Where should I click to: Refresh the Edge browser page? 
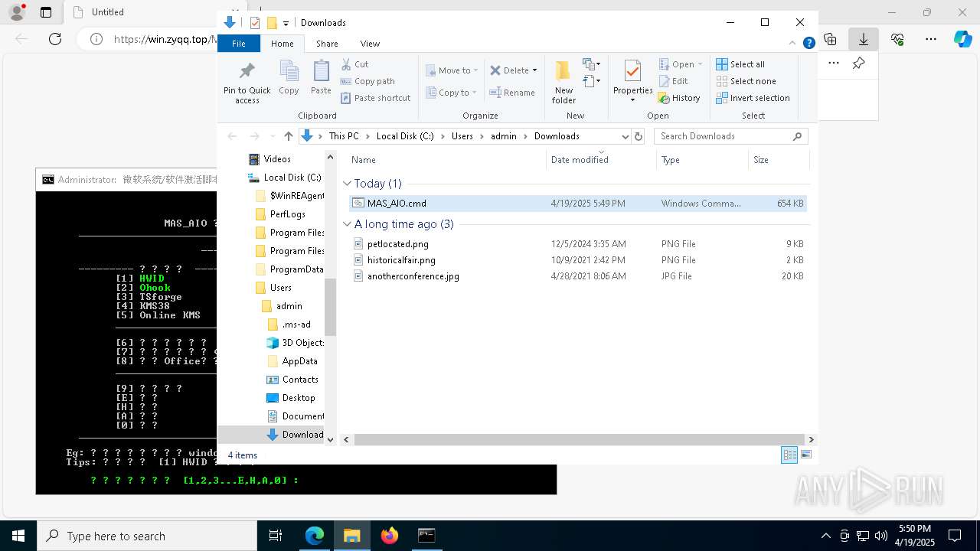[x=55, y=39]
